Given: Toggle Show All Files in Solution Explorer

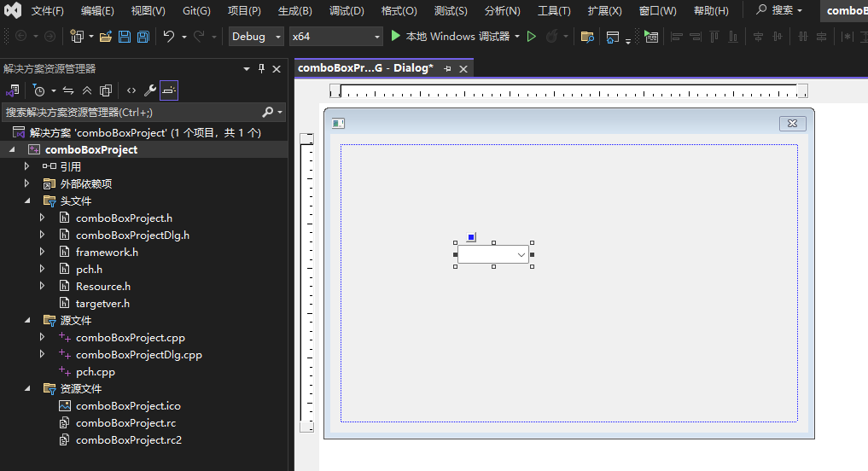Looking at the screenshot, I should tap(106, 90).
